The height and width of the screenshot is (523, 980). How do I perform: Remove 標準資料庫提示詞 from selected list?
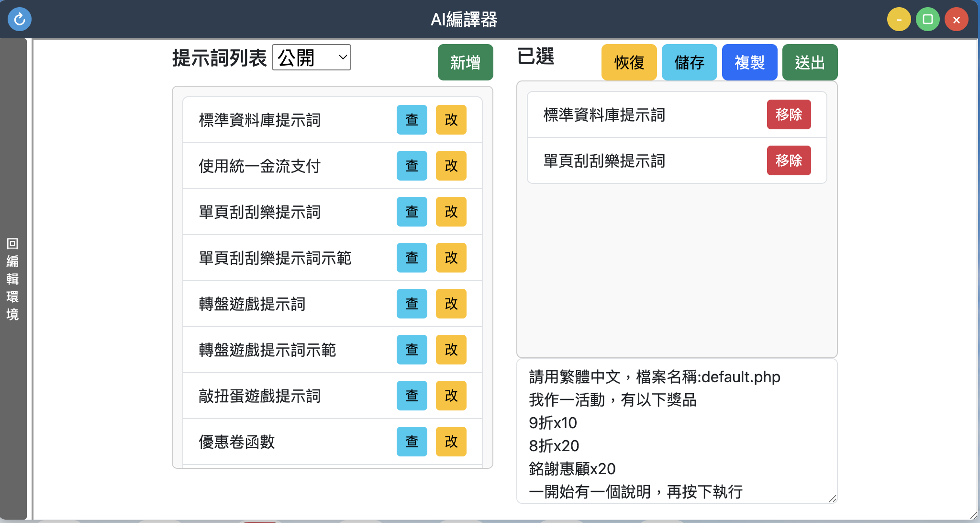pos(789,114)
